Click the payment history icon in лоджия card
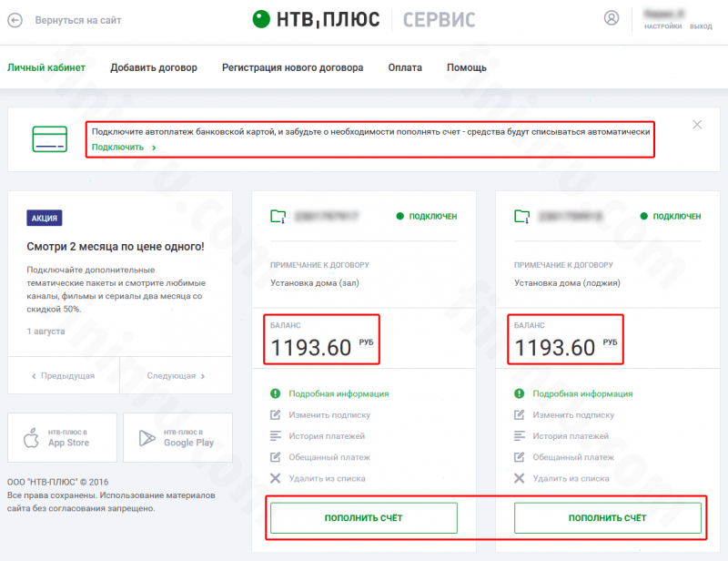This screenshot has height=561, width=728. coord(519,436)
